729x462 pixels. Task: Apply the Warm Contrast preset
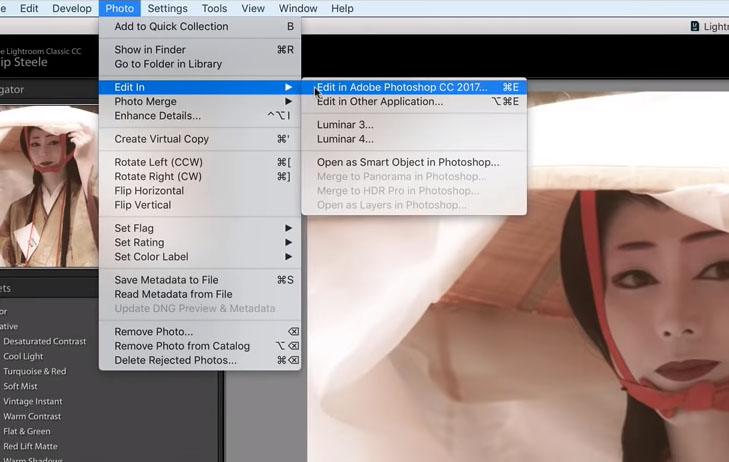(x=32, y=416)
